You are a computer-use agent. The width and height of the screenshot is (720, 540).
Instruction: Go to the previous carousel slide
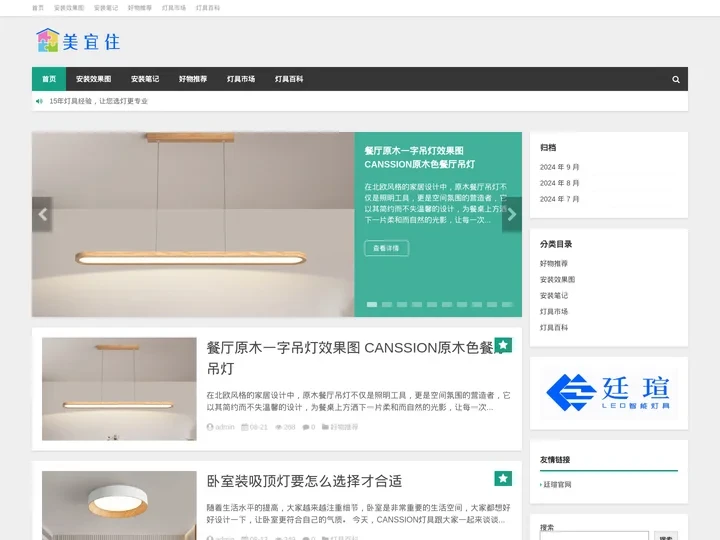coord(42,214)
